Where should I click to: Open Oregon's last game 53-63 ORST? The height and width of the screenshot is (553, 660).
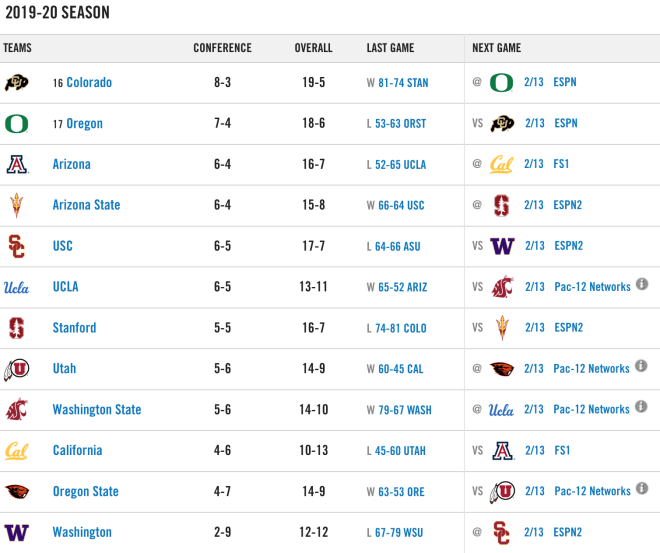[400, 124]
